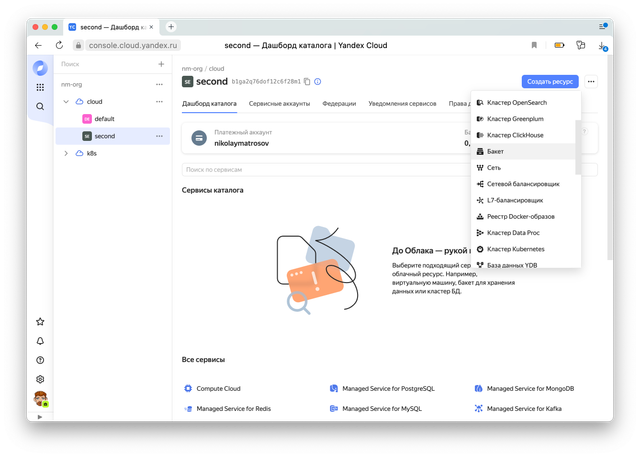Choose Кластер Kubernetes in dropdown menu
The height and width of the screenshot is (457, 640).
[x=514, y=248]
